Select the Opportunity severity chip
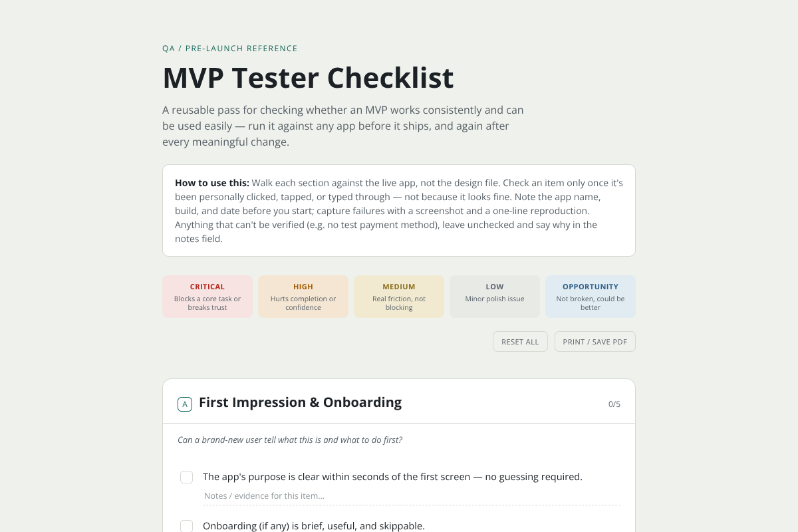798x532 pixels. click(x=591, y=297)
